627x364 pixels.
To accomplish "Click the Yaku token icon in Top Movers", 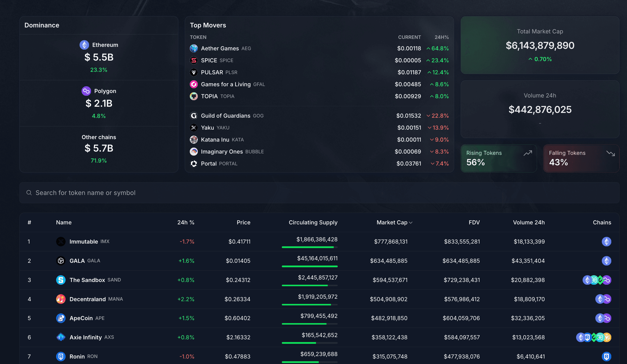I will (194, 128).
